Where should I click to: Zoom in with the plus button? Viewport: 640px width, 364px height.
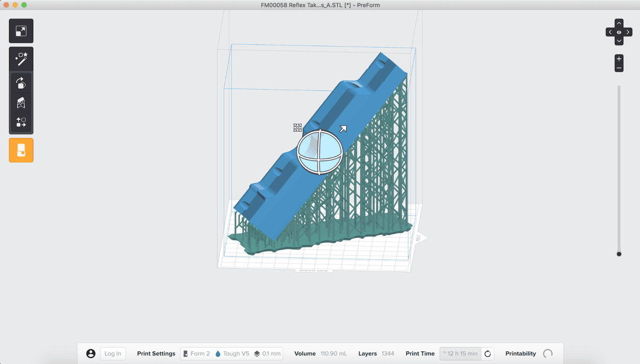[x=619, y=59]
